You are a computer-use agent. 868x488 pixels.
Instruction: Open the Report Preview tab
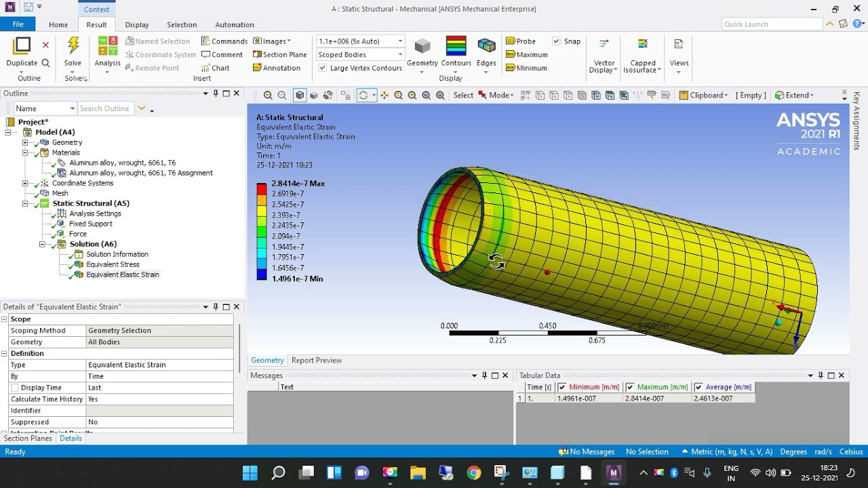click(x=317, y=361)
